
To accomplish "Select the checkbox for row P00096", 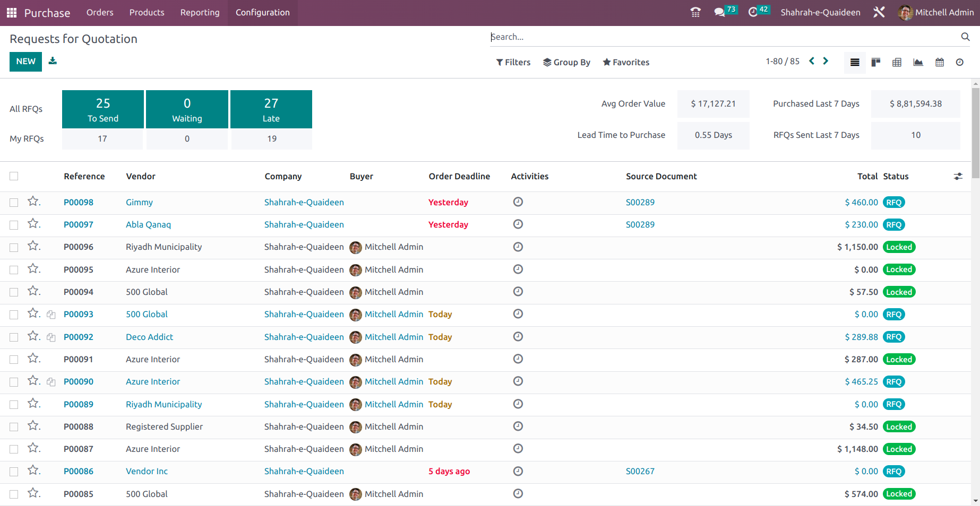I will click(14, 247).
